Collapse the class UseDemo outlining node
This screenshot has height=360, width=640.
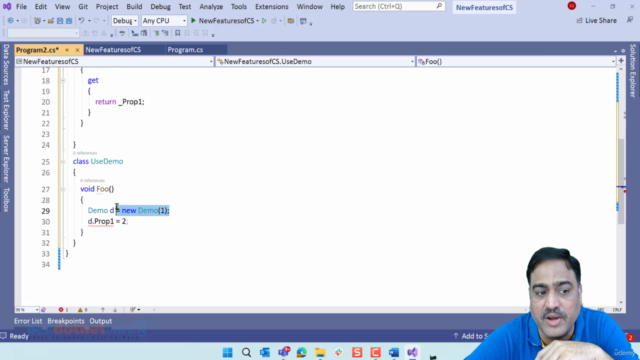tap(63, 162)
